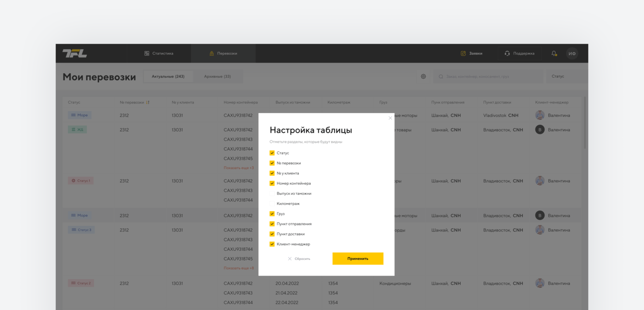Open the Статистика menu item

tap(159, 53)
